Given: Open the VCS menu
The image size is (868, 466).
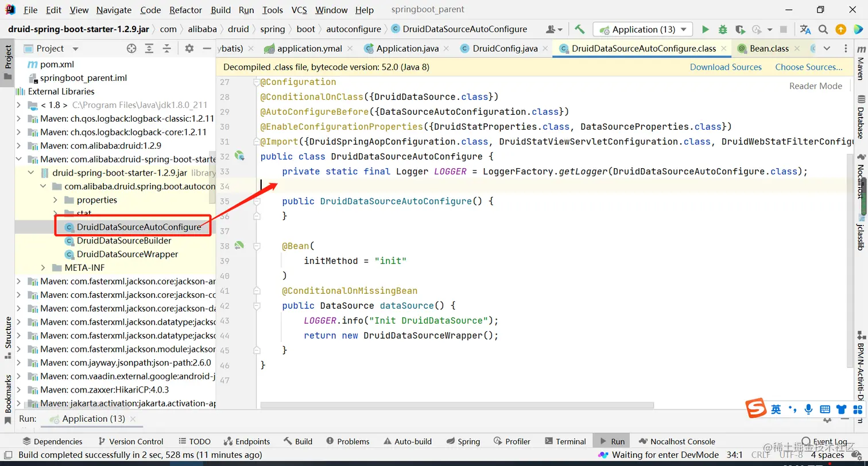Looking at the screenshot, I should [x=299, y=10].
